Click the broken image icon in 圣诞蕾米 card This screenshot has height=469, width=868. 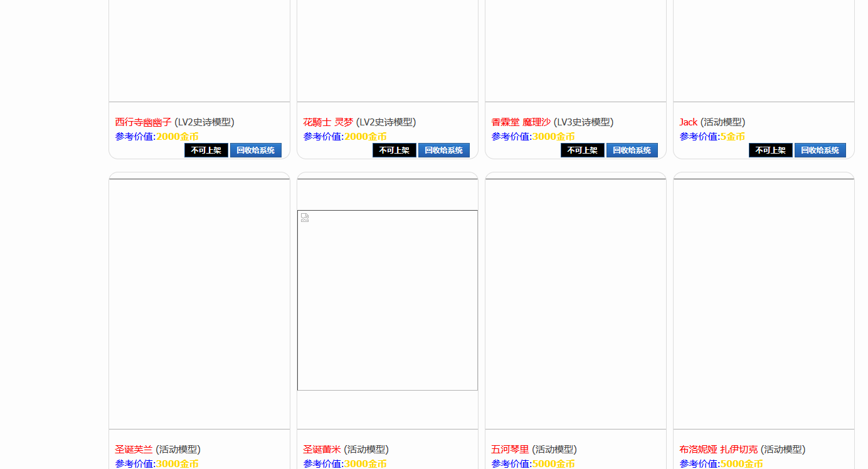coord(305,218)
